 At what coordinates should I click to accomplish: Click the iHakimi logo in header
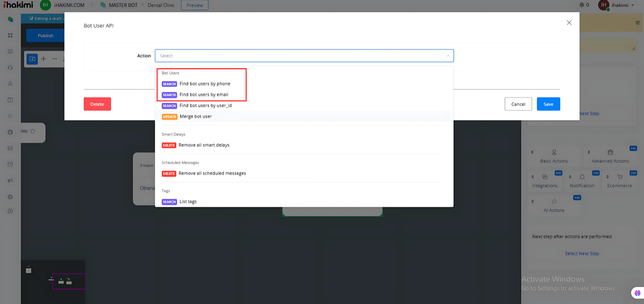(18, 5)
